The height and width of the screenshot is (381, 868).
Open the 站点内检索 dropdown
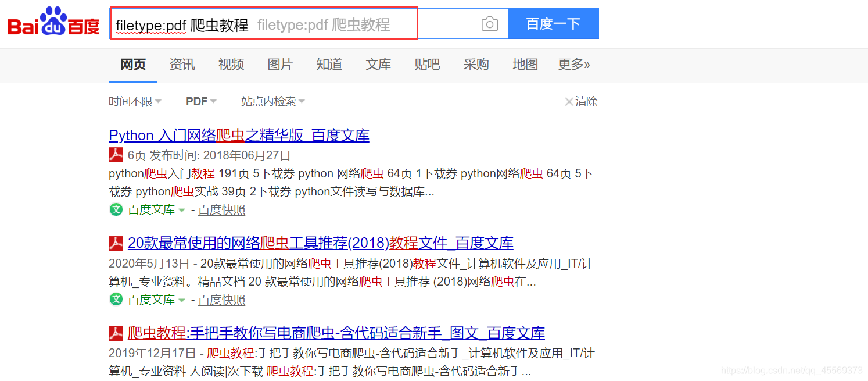[273, 102]
